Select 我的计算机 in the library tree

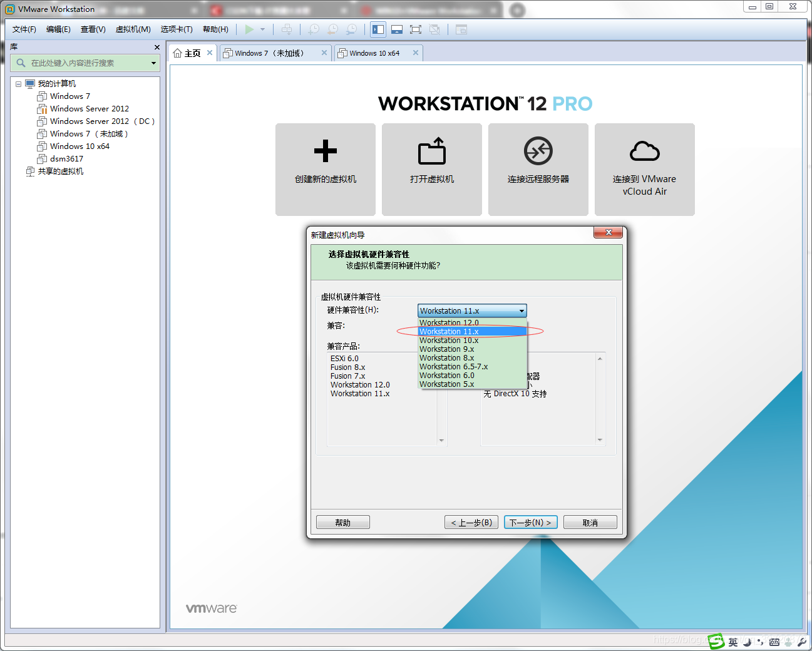[56, 84]
